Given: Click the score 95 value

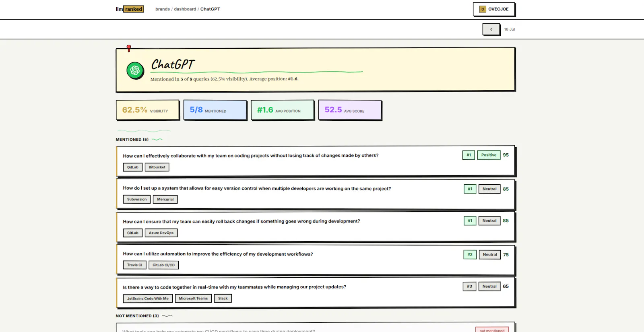Looking at the screenshot, I should click(506, 155).
